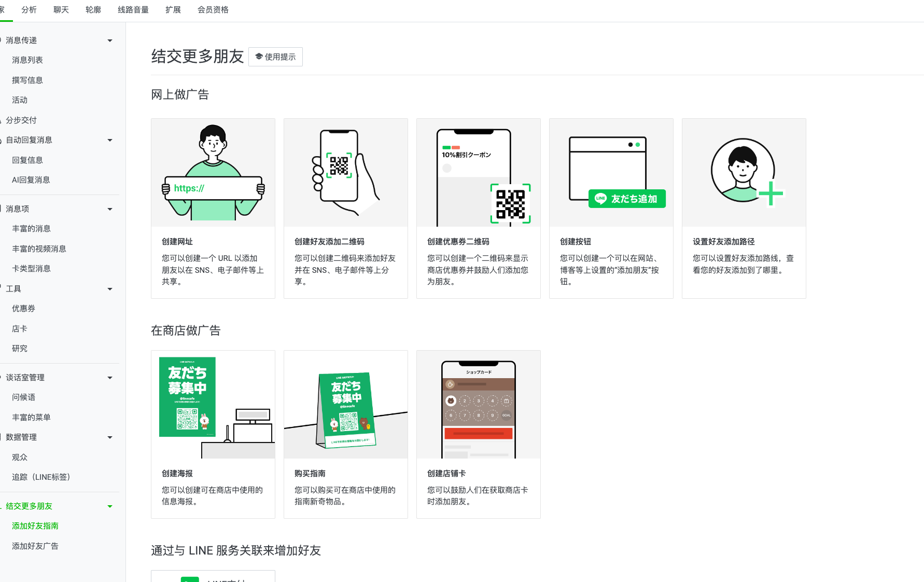This screenshot has width=924, height=582.
Task: Open the 创建好友添加二维码 card title
Action: pyautogui.click(x=329, y=242)
